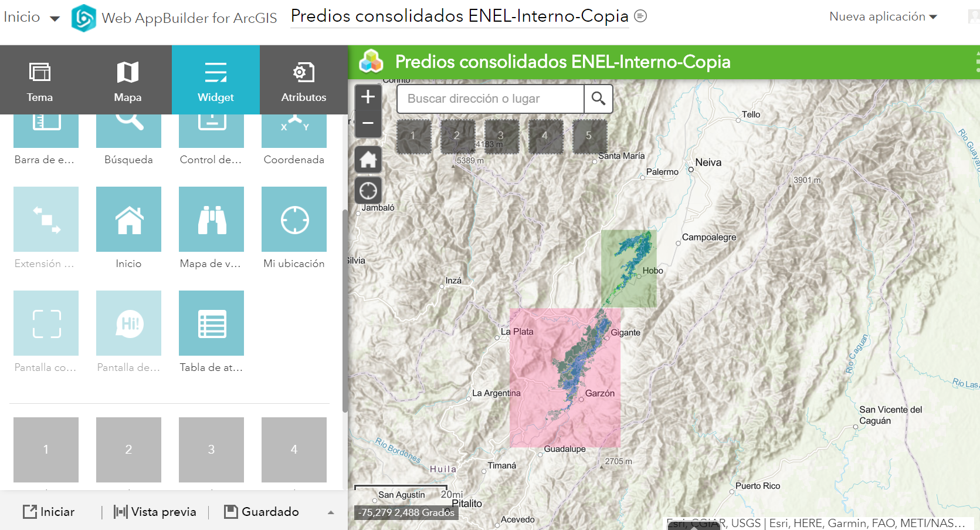Screen dimensions: 980x530
Task: Click the green header app title text
Action: pyautogui.click(x=563, y=62)
